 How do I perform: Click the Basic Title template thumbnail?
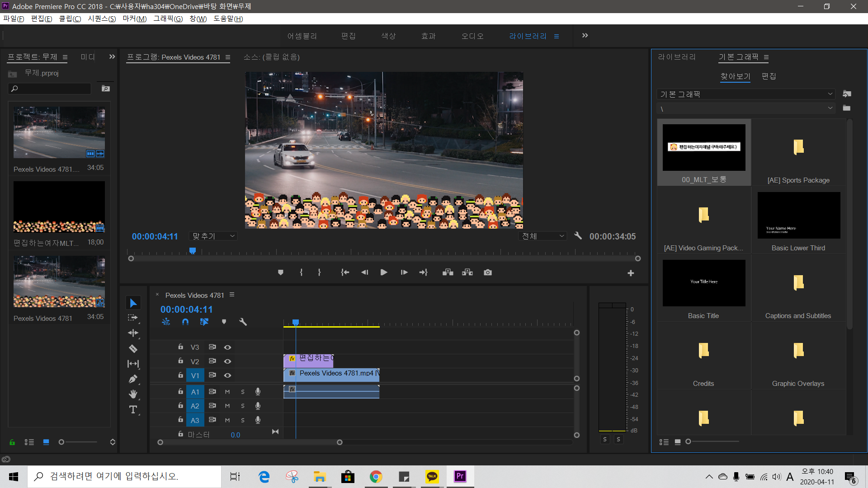703,283
